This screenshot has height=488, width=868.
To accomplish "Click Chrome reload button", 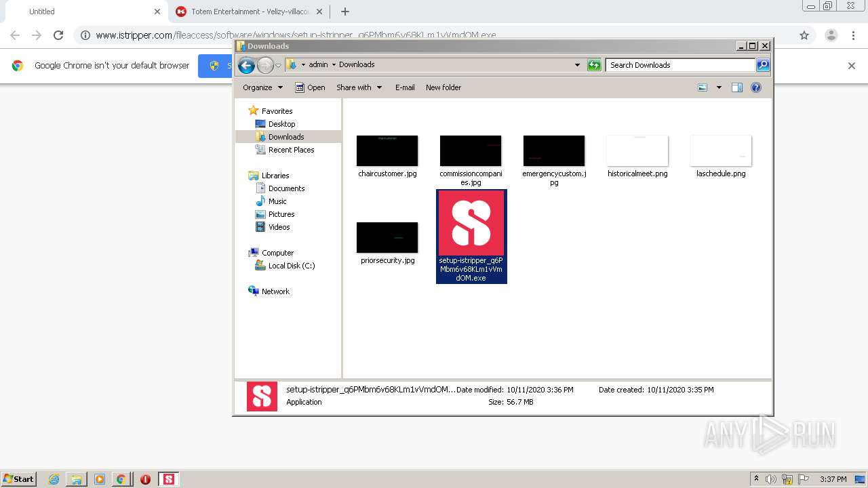I will pos(58,35).
